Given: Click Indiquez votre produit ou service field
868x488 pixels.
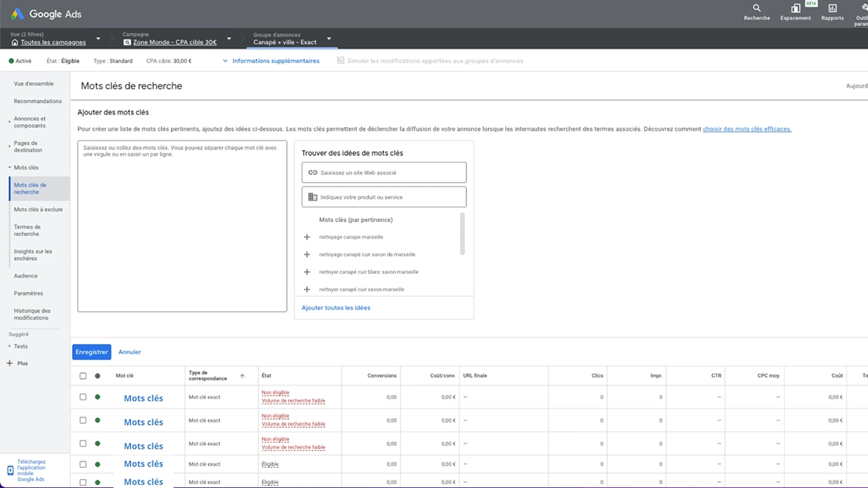Looking at the screenshot, I should pyautogui.click(x=383, y=197).
